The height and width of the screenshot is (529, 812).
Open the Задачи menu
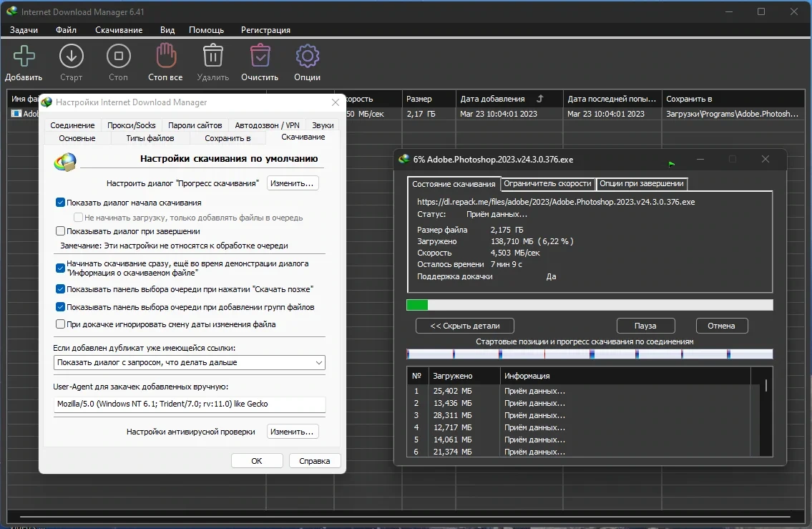pos(24,30)
